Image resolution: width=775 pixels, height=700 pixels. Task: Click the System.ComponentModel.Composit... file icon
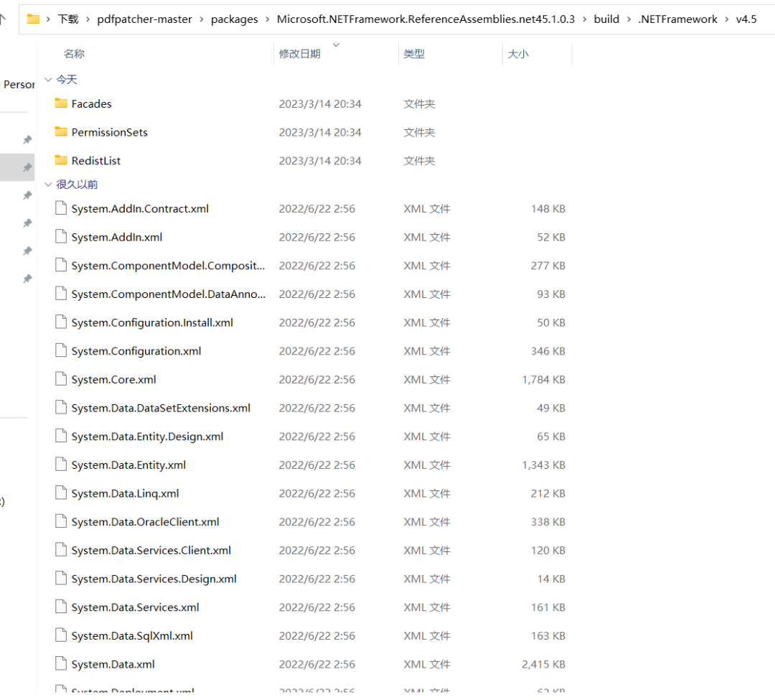pyautogui.click(x=61, y=266)
